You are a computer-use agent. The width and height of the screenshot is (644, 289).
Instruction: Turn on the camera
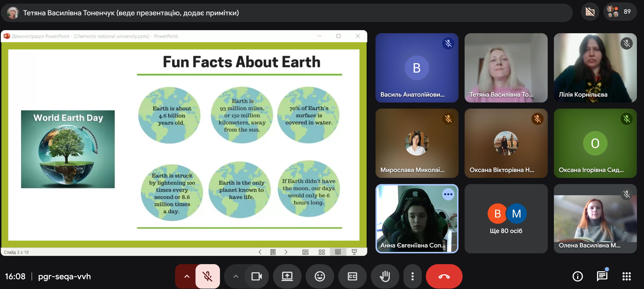coord(256,276)
